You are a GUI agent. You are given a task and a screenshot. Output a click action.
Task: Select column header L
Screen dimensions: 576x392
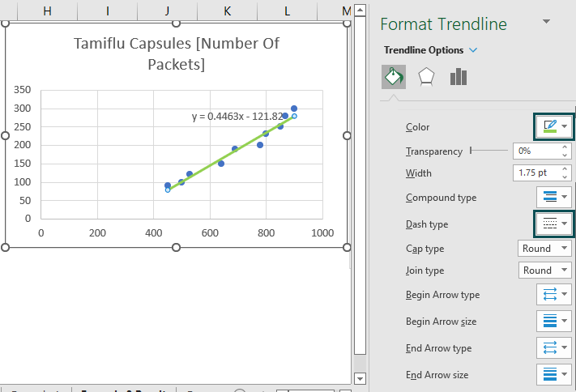click(288, 11)
